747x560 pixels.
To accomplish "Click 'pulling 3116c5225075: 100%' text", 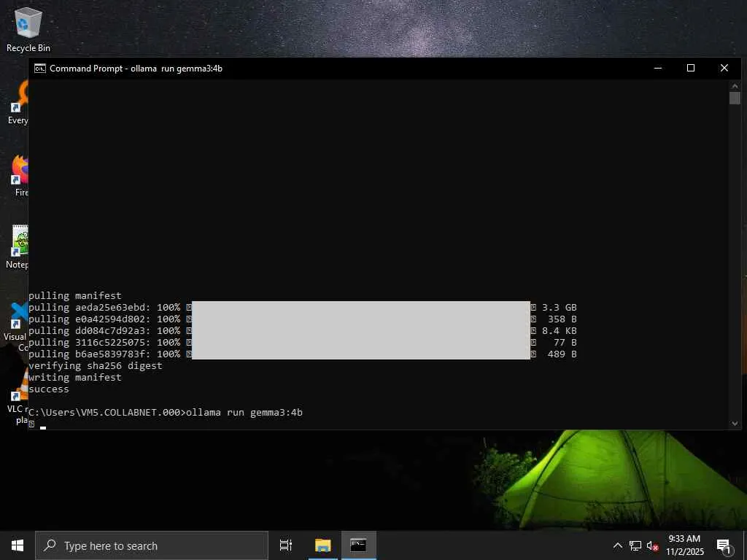I will pos(104,343).
